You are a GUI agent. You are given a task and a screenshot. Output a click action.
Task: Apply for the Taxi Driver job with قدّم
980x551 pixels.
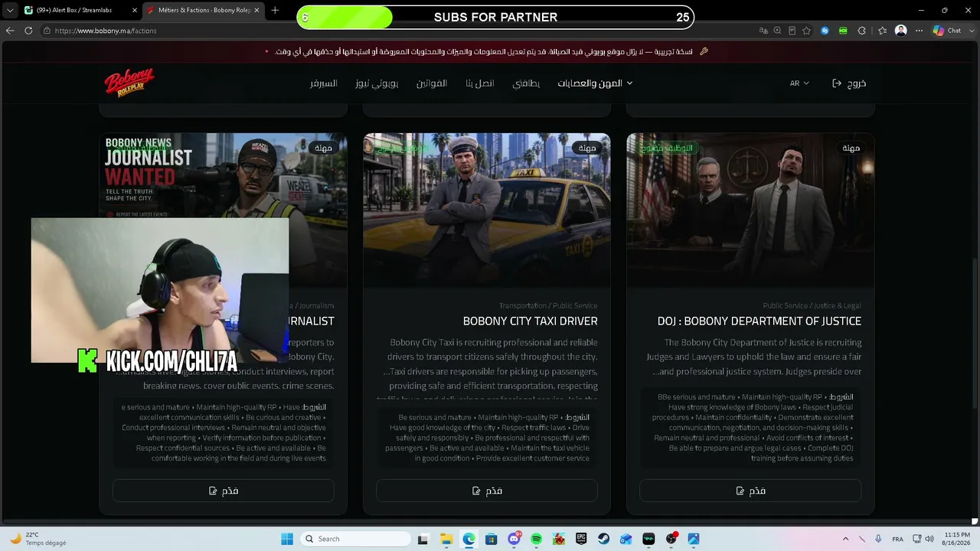(487, 491)
